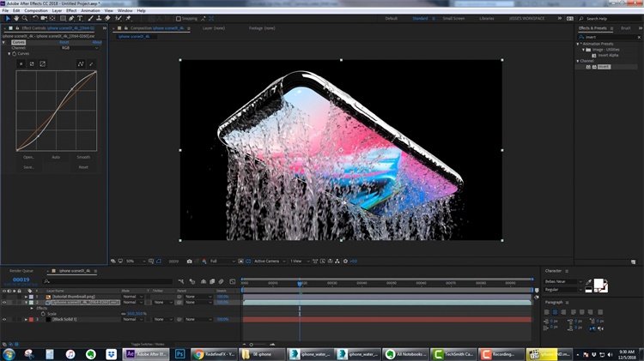The width and height of the screenshot is (644, 361).
Task: Select the Horizontal Type tool
Action: click(x=80, y=19)
